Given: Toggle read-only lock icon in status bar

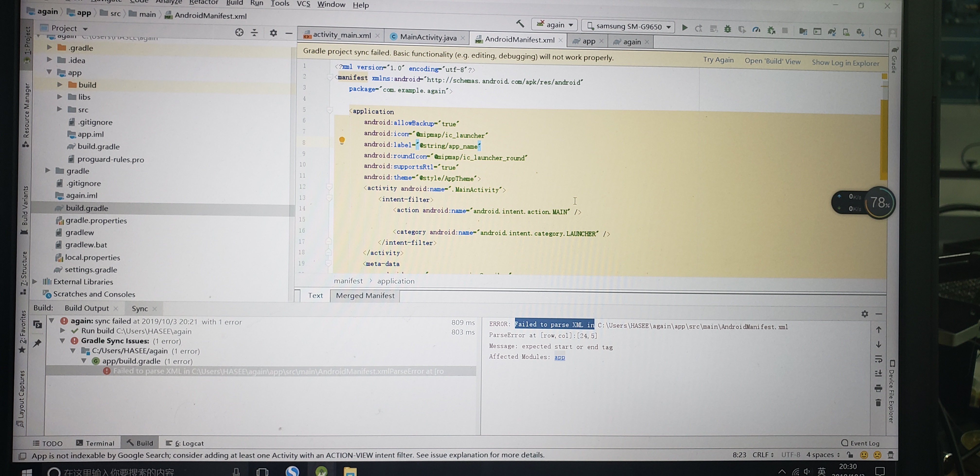Looking at the screenshot, I should coord(849,455).
